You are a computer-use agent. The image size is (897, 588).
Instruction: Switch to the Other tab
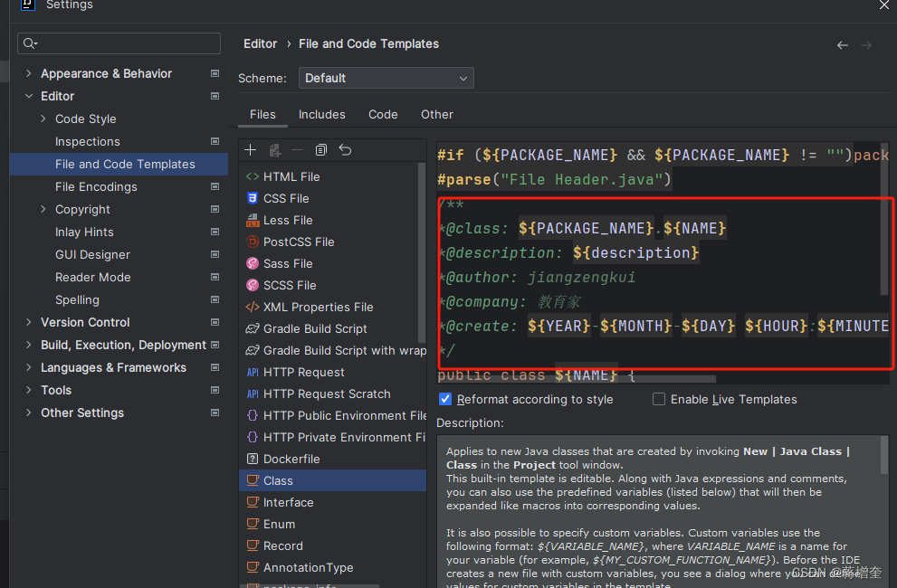pos(437,114)
